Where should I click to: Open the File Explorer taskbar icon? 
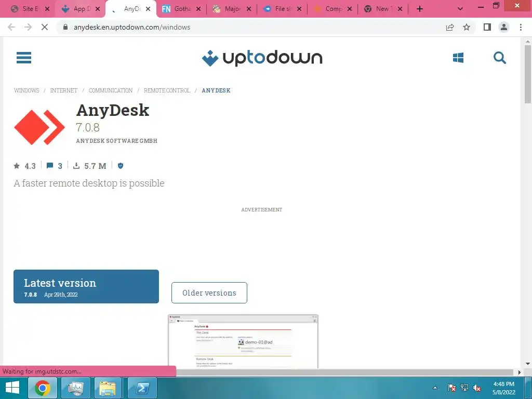tap(108, 388)
